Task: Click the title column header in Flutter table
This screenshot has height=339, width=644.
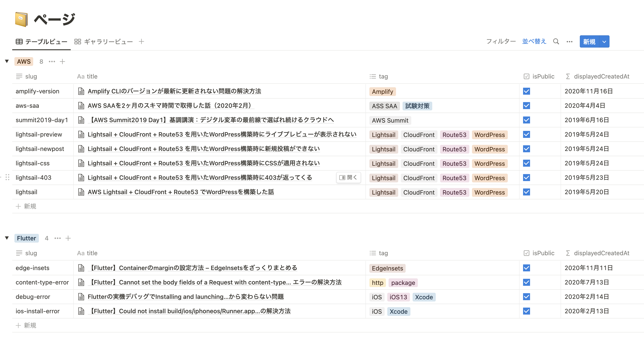Action: (87, 253)
